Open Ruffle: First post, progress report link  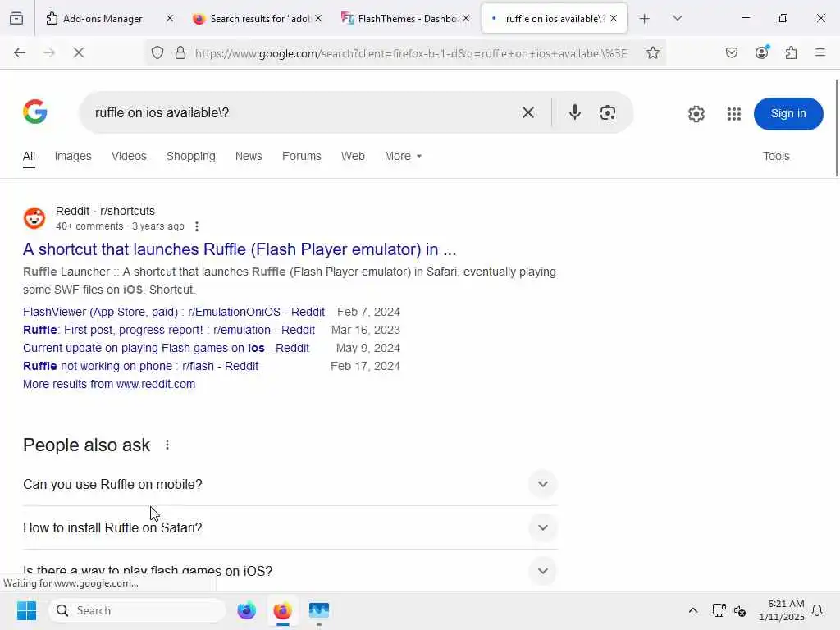click(x=169, y=330)
